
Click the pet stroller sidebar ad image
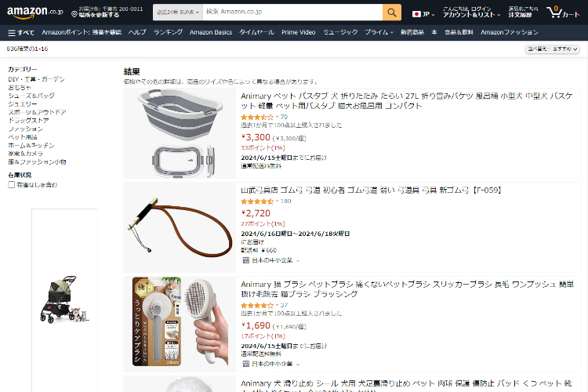pyautogui.click(x=64, y=299)
